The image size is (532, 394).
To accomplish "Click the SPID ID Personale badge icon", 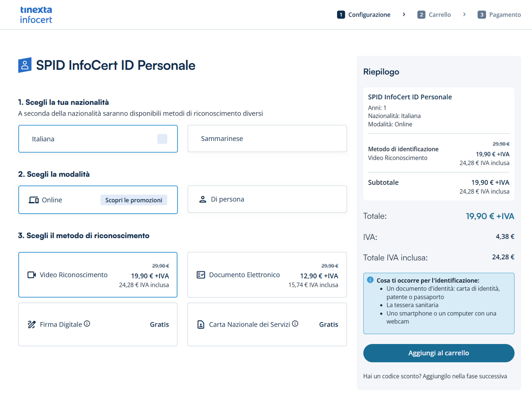I will (x=25, y=65).
